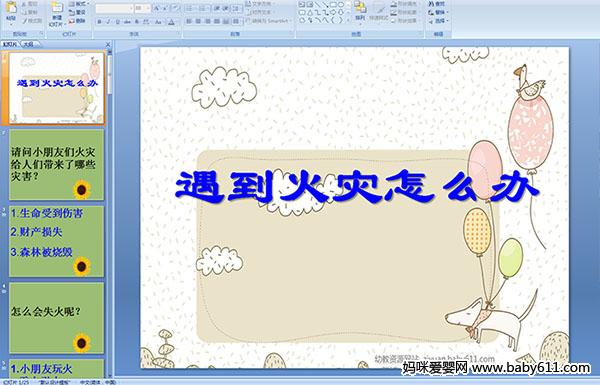
Task: Select slide thumbnail 怎么会失火呢?
Action: point(56,318)
